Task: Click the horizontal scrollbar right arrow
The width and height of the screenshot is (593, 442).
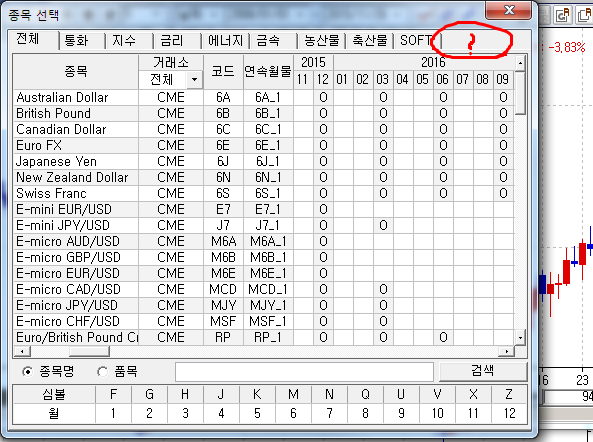Action: (x=506, y=352)
